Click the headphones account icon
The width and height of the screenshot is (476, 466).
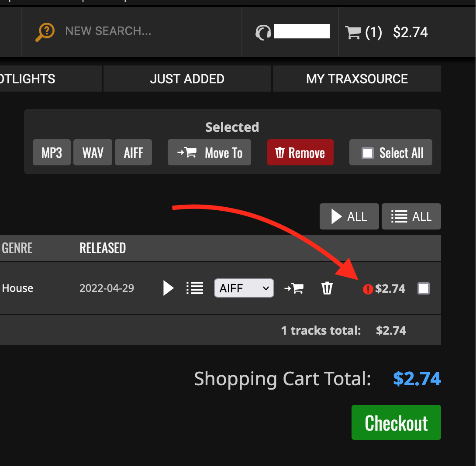pos(263,32)
